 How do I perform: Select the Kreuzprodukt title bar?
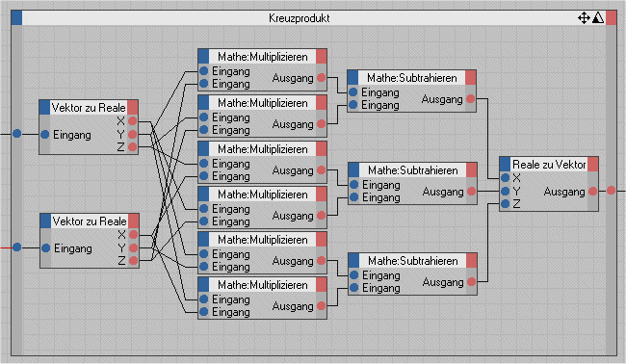point(300,18)
